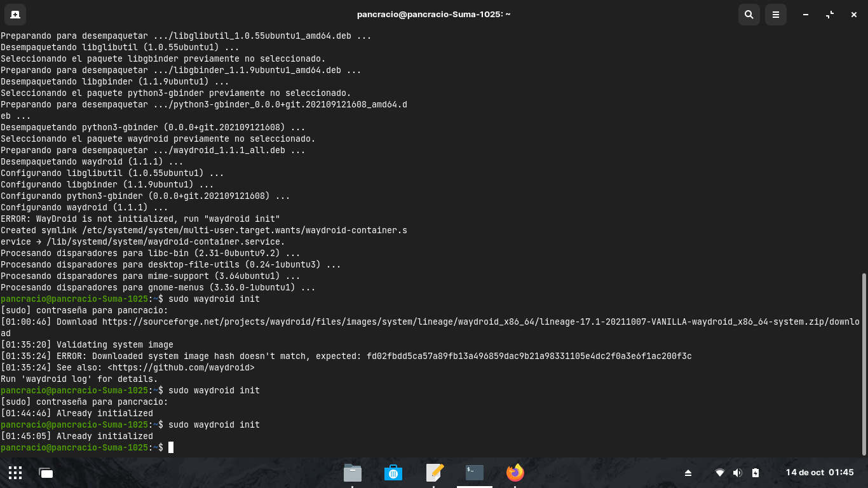Launch Firefox from the dock
The image size is (868, 488).
click(515, 473)
